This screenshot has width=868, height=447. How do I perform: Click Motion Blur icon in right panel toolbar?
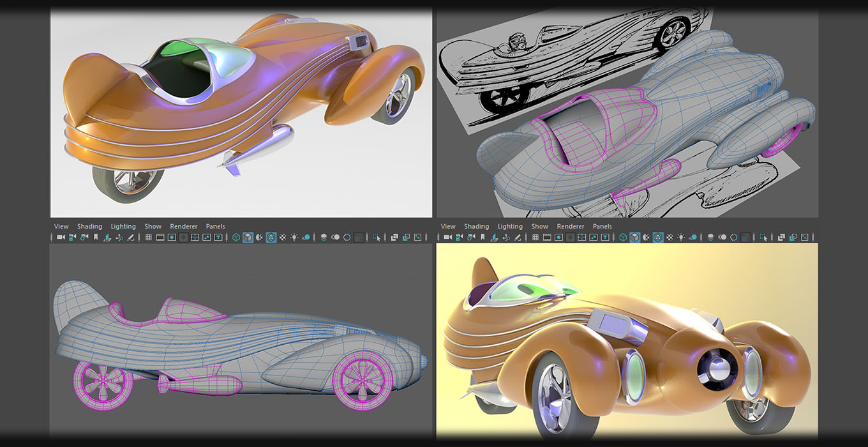(722, 237)
